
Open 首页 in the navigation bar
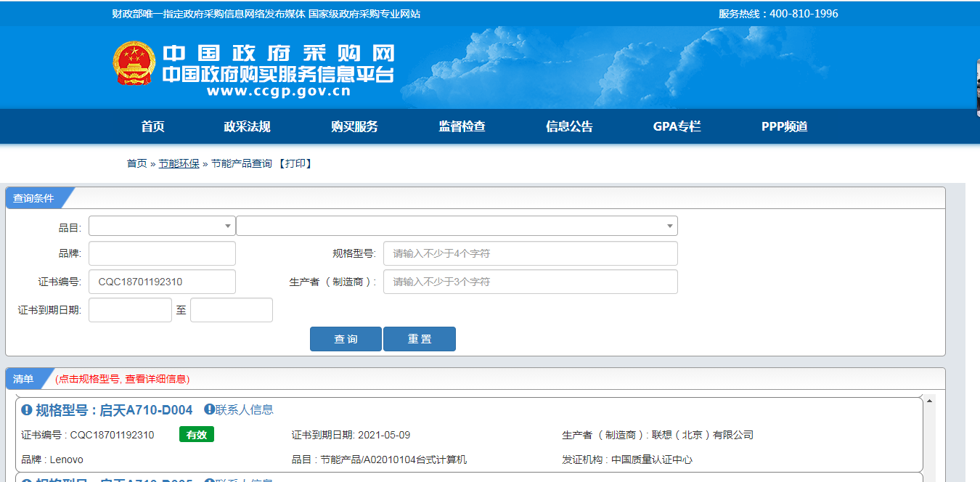[x=153, y=126]
